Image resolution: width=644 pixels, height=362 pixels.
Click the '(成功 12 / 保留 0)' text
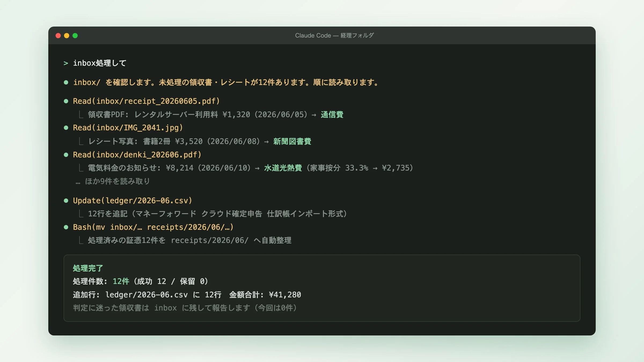point(171,281)
